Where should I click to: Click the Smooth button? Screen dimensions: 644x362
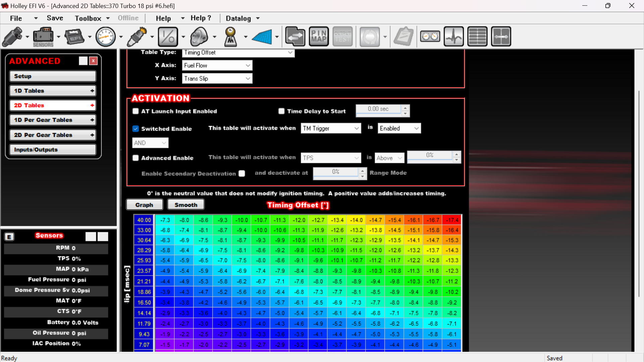186,205
